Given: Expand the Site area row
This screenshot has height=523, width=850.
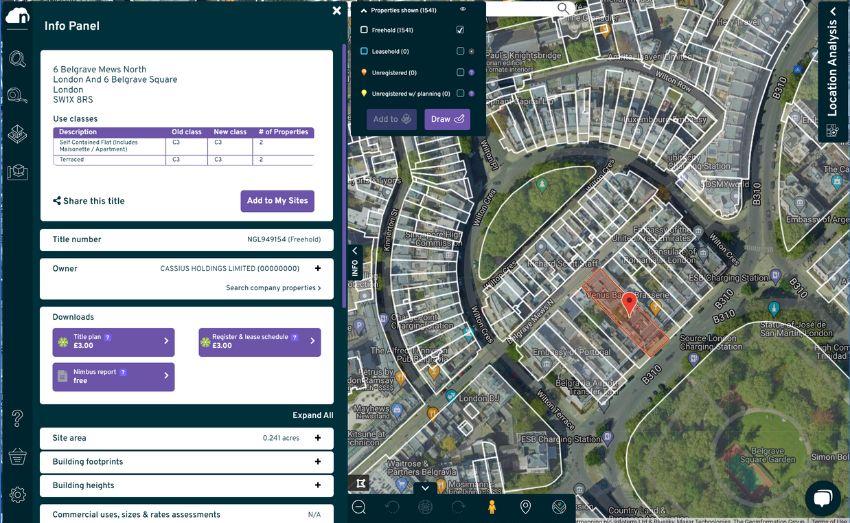Looking at the screenshot, I should (186, 438).
